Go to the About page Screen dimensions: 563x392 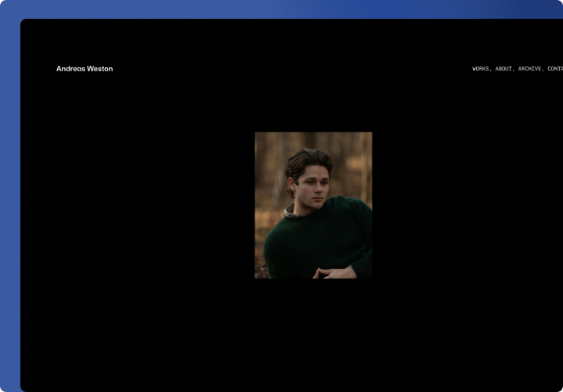click(503, 69)
